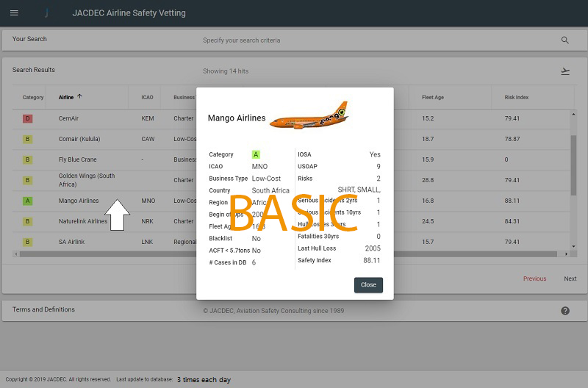Screen dimensions: 588x388
Task: Click the ICAO column header
Action: click(147, 97)
